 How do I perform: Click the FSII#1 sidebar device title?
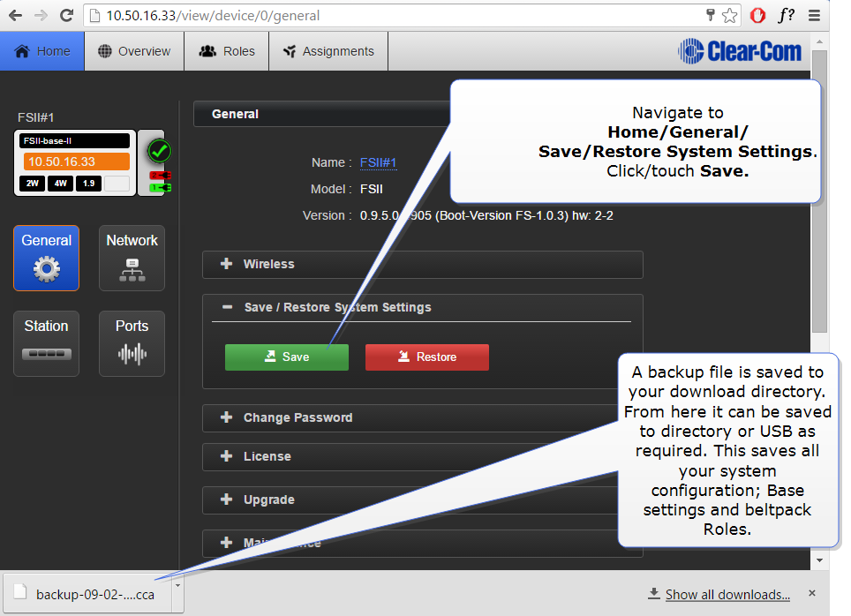point(36,117)
